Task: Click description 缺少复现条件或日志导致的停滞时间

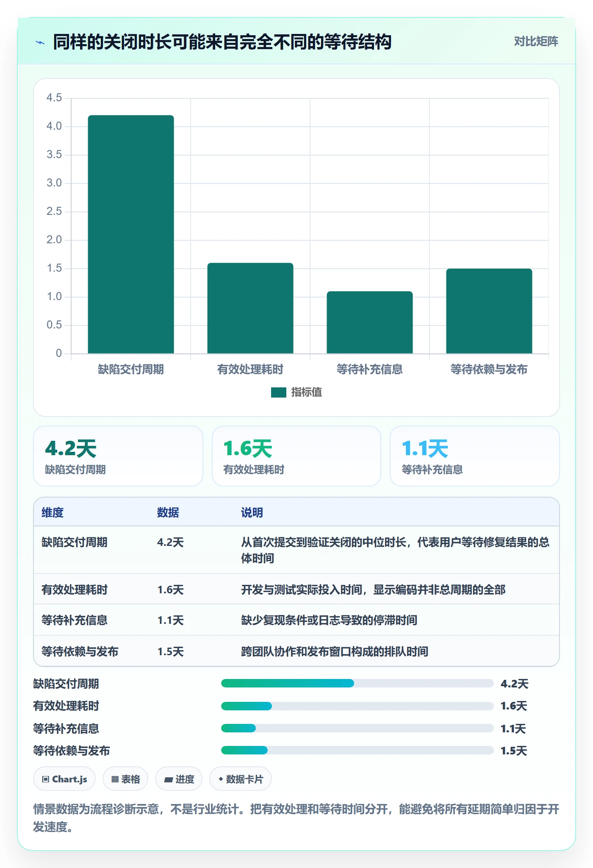Action: [x=329, y=620]
